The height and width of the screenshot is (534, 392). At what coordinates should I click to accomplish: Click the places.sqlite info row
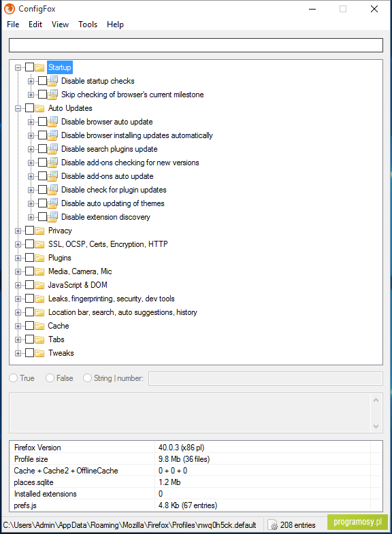(196, 482)
